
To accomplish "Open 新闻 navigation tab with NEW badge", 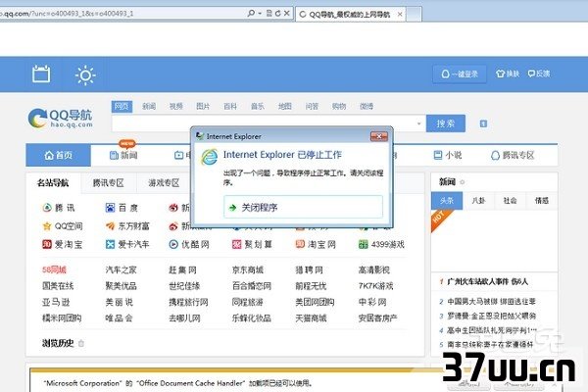I will 123,155.
